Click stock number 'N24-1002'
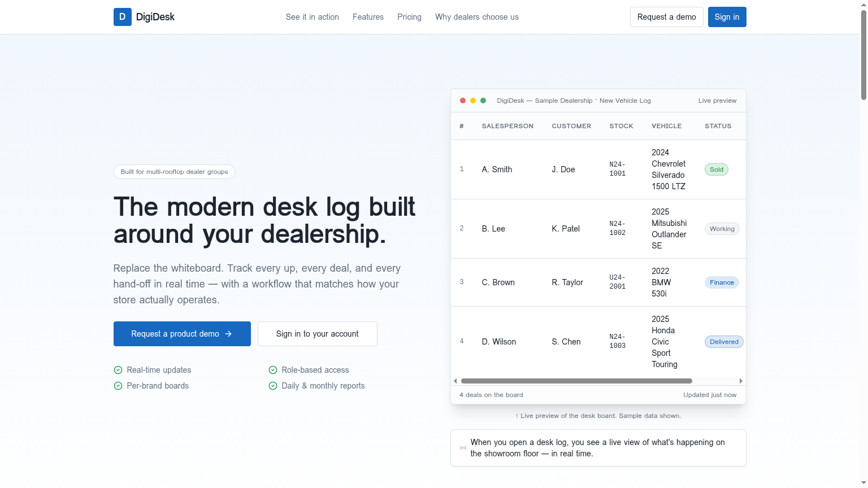This screenshot has height=488, width=868. pos(618,228)
